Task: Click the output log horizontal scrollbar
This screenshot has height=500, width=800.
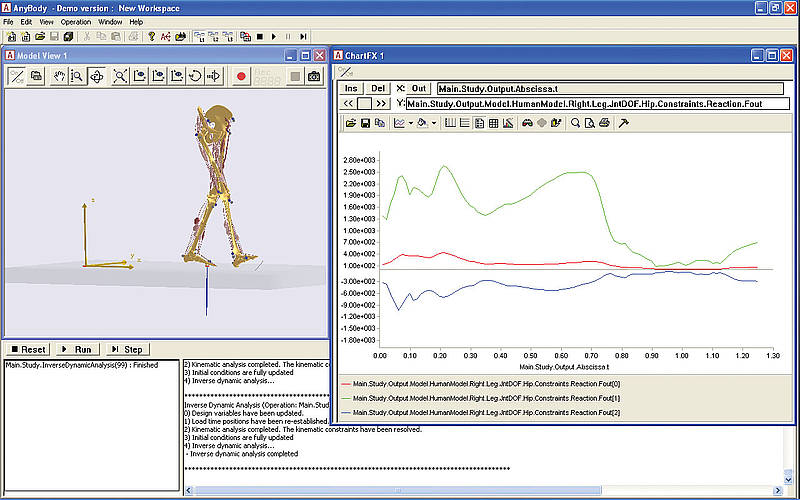Action: click(398, 491)
